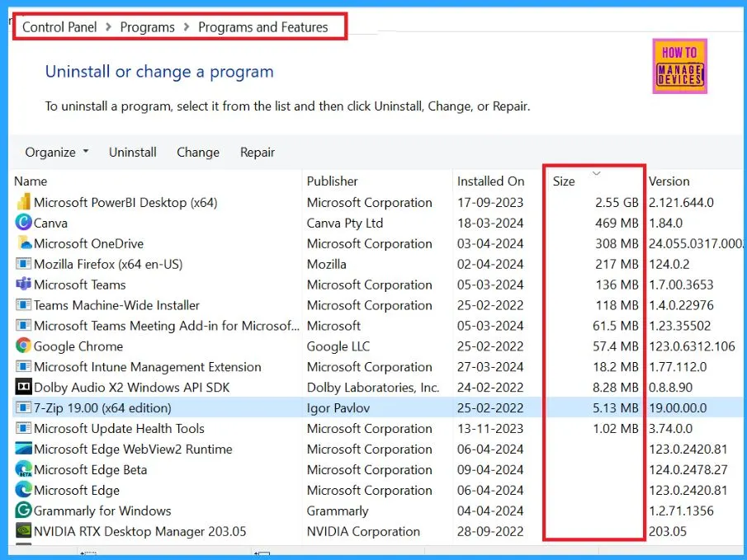Viewport: 747px width, 560px height.
Task: Click the Canva Pty Ltd publisher cell
Action: pos(345,223)
